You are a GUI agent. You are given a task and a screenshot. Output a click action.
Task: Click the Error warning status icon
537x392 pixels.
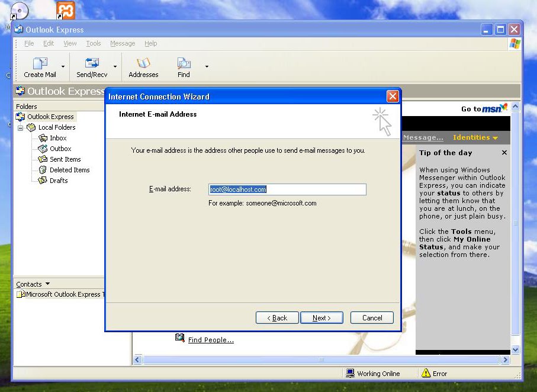(426, 373)
